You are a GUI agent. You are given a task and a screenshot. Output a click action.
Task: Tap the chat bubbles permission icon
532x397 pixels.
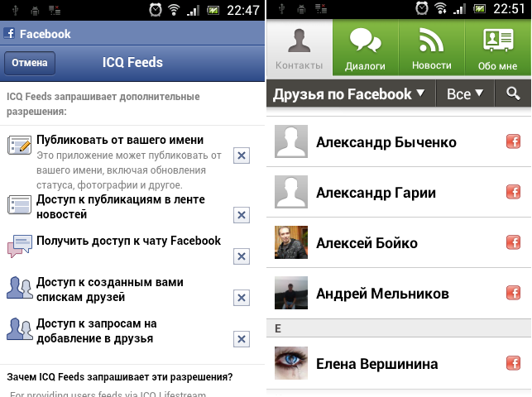pyautogui.click(x=20, y=246)
